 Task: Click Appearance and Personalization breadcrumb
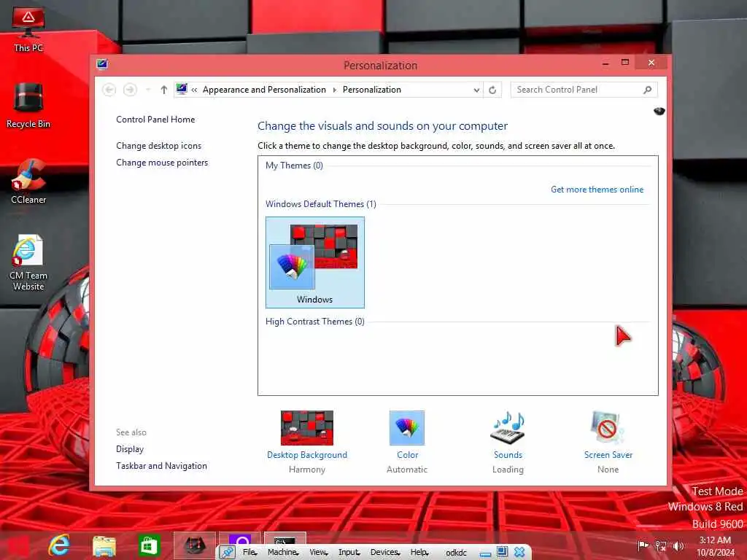coord(264,90)
